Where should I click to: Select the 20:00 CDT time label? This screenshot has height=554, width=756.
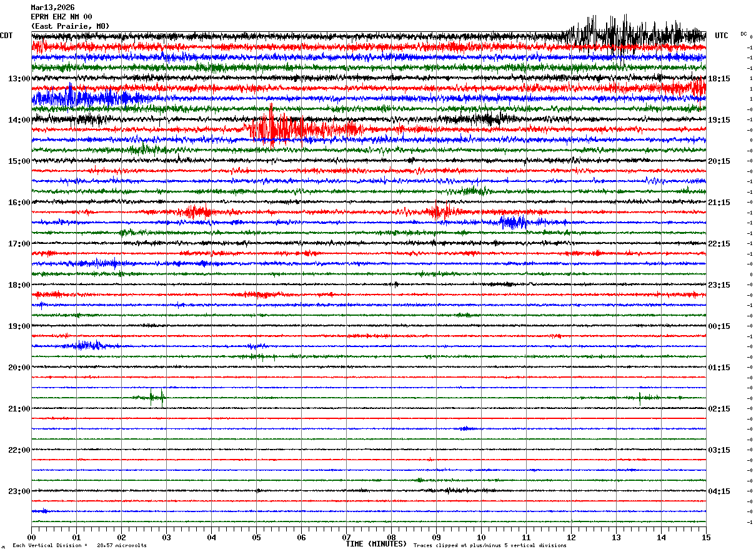click(x=19, y=368)
